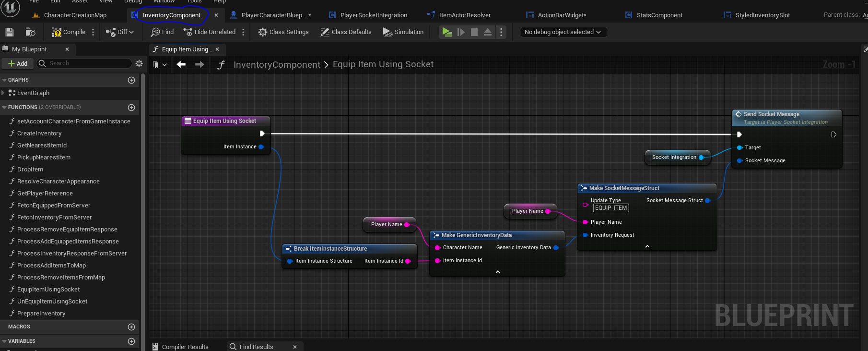This screenshot has height=351, width=868.
Task: Close the Equip Item Using Socket graph tab
Action: point(217,49)
